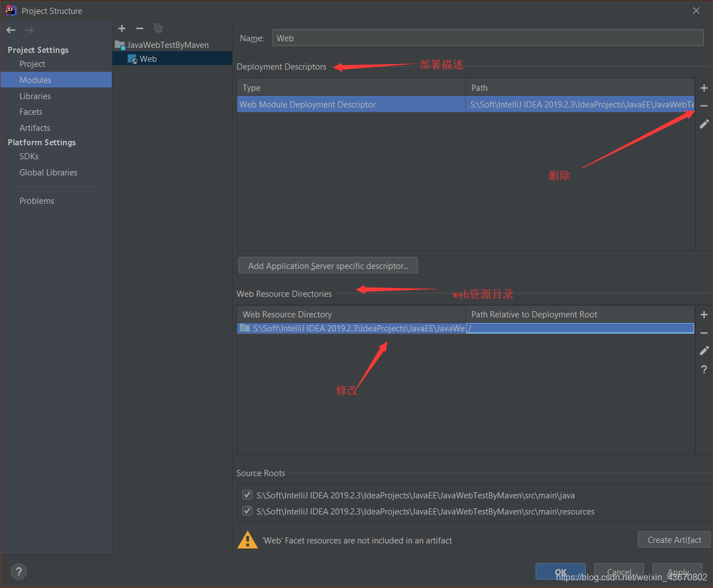Click the Cancel button

(619, 572)
